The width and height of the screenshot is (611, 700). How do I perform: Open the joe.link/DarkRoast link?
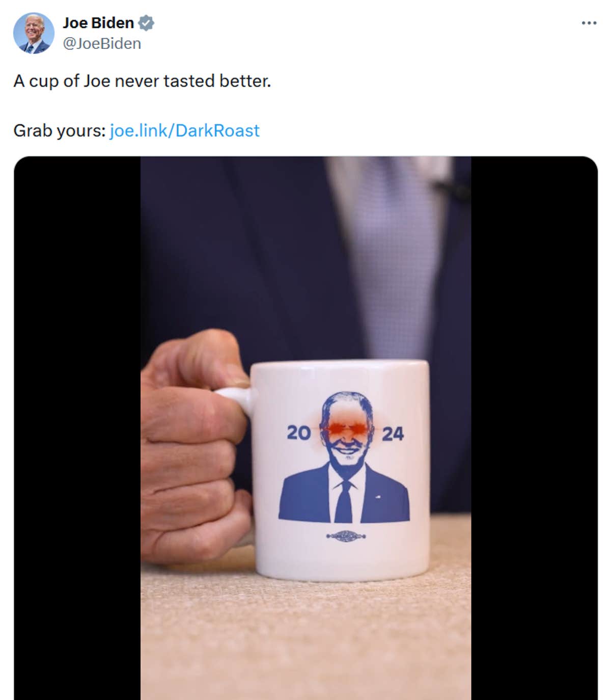click(184, 130)
